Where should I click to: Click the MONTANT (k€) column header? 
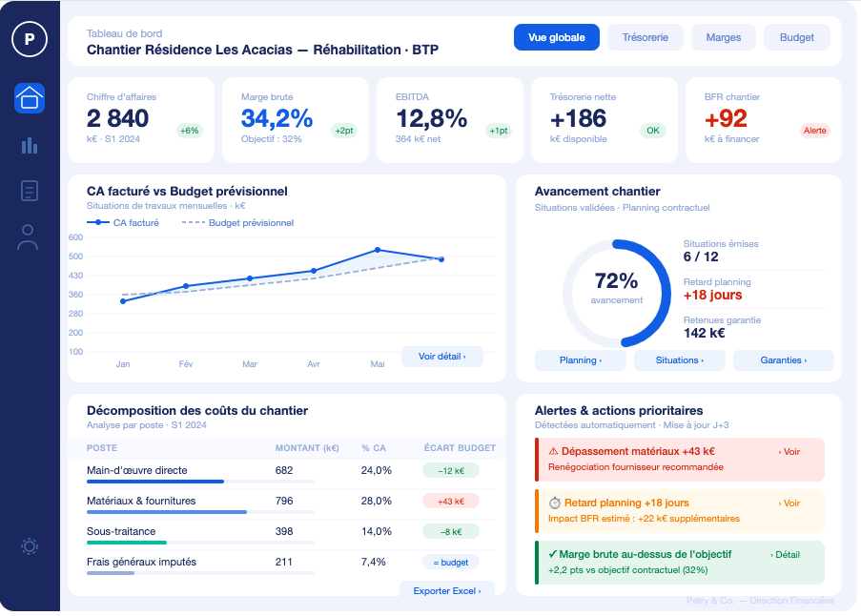tap(307, 448)
